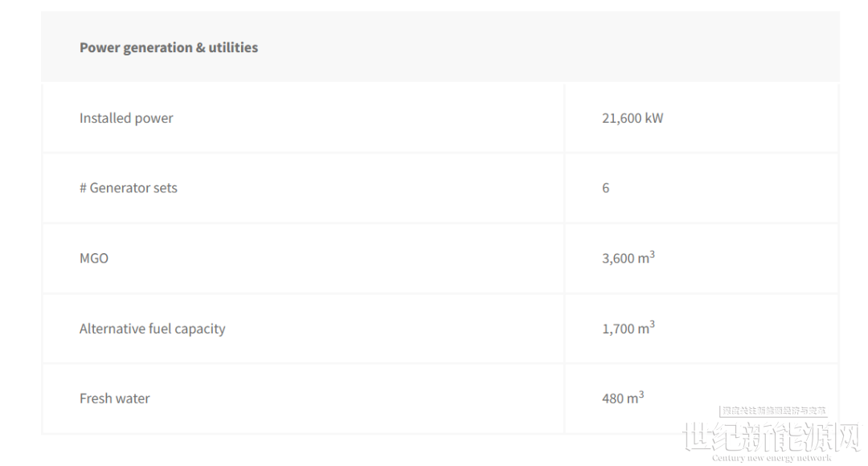Screen dimensions: 868x466
Task: Click the 3,600 m³ MGO value
Action: point(628,257)
